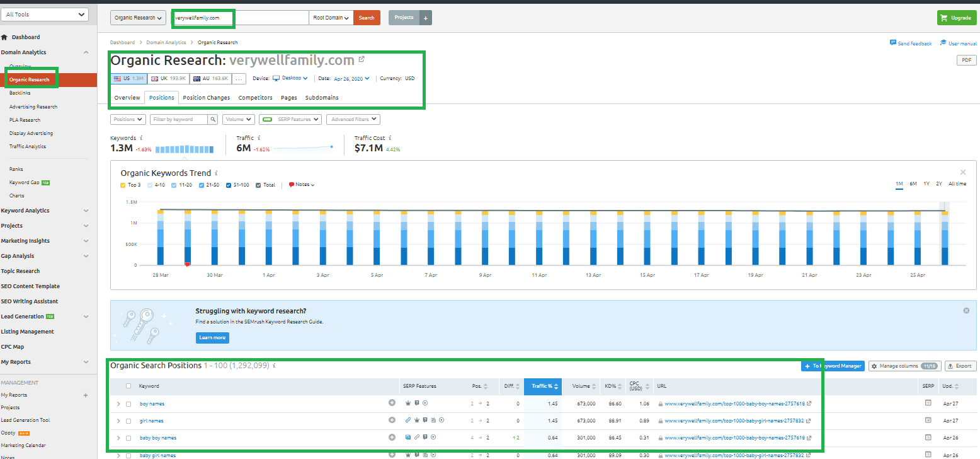Click info icon next to Traffic Cost
The image size is (980, 459).
tap(390, 138)
